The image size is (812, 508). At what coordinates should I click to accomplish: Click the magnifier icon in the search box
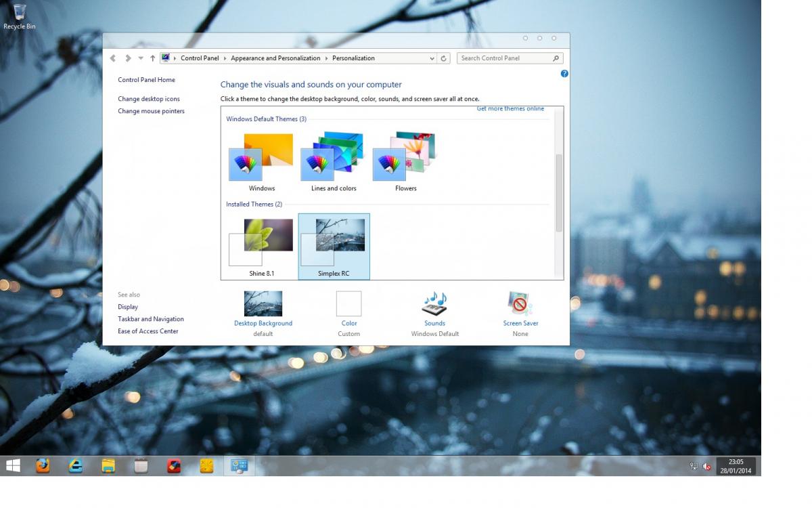pyautogui.click(x=556, y=58)
